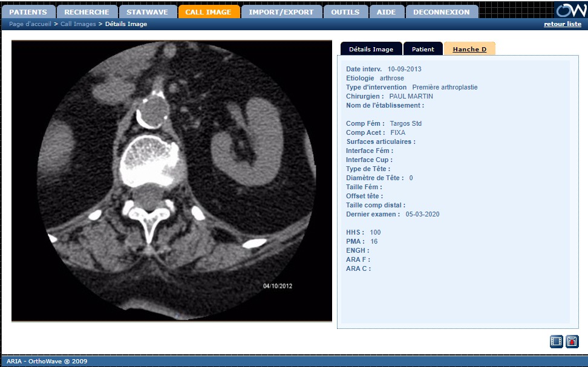Click the CT scan image
Image resolution: width=588 pixels, height=367 pixels.
(x=172, y=181)
